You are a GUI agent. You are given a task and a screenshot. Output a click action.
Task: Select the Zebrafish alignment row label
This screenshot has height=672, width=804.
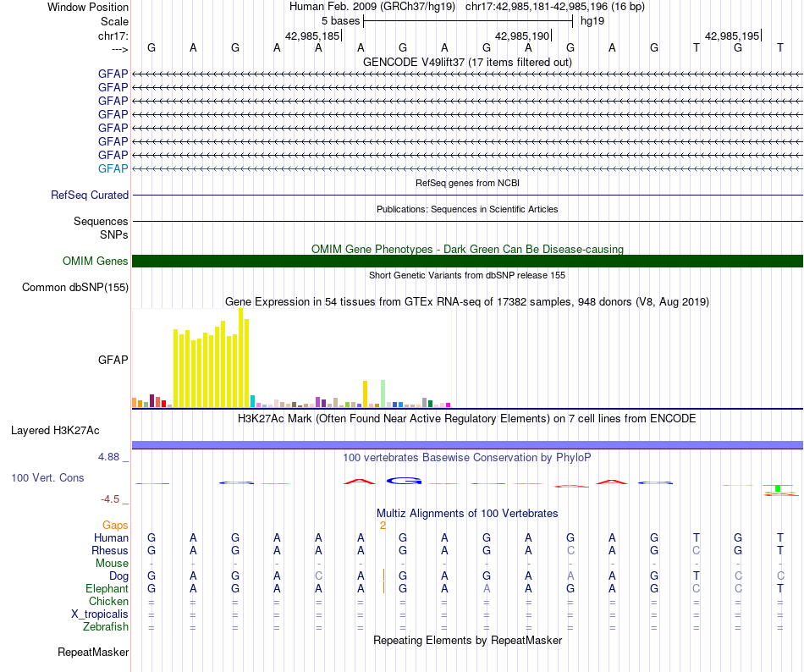click(x=106, y=627)
